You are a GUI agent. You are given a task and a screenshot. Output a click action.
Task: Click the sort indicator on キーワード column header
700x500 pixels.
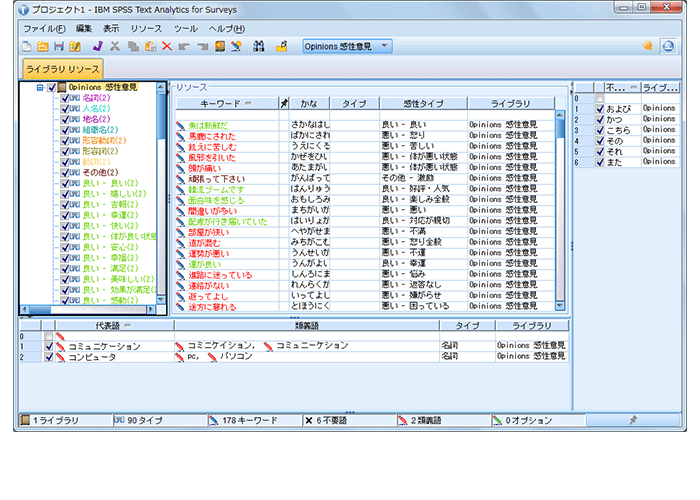249,104
